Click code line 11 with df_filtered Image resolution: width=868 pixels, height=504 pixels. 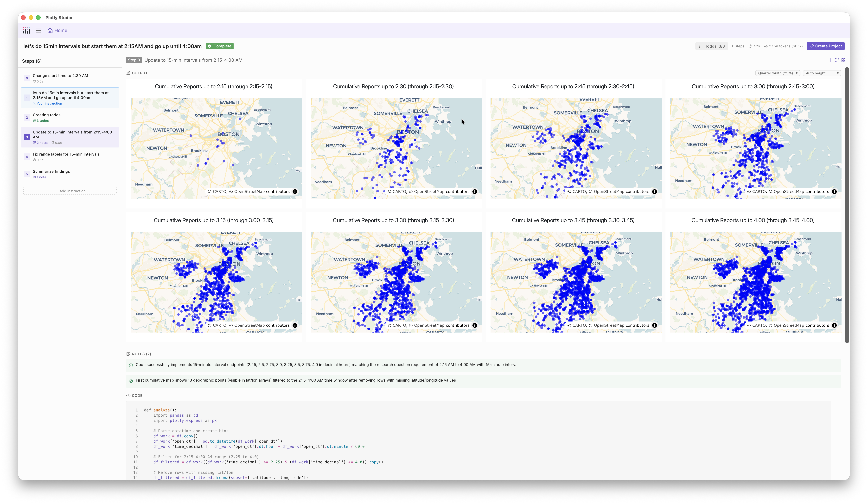coord(268,462)
